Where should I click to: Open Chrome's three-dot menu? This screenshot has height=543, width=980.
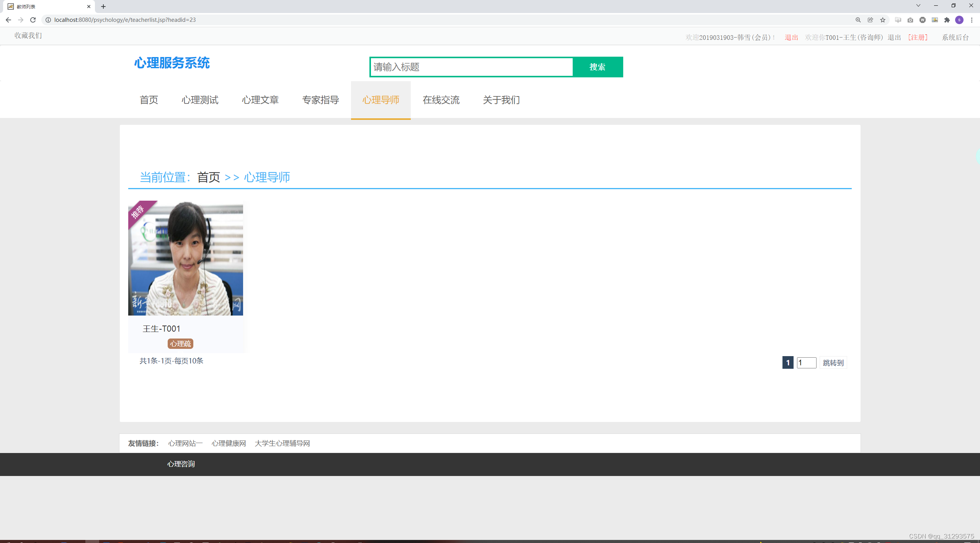[972, 20]
